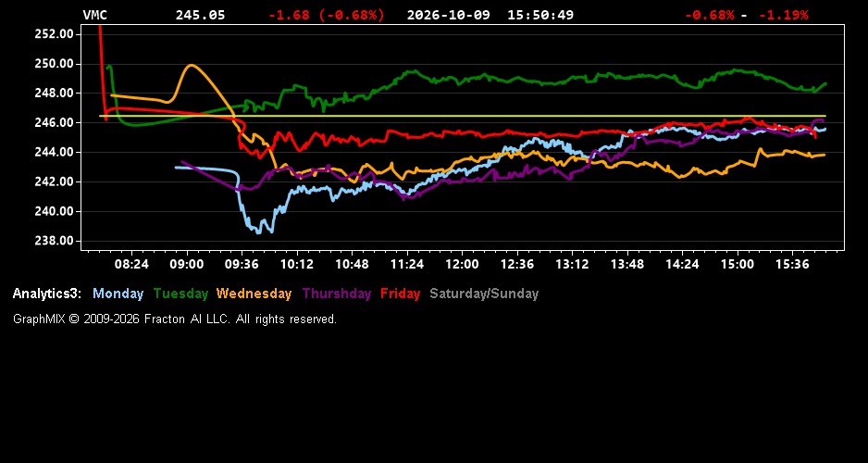Click the yellow horizontal reference line

point(463,116)
